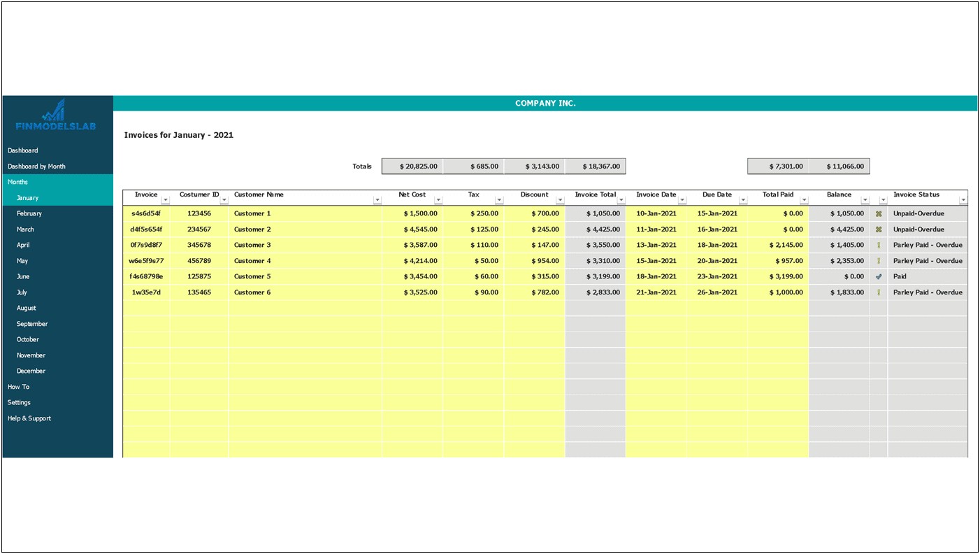This screenshot has height=554, width=980.
Task: Open the Net Cost filter dropdown
Action: pyautogui.click(x=438, y=200)
